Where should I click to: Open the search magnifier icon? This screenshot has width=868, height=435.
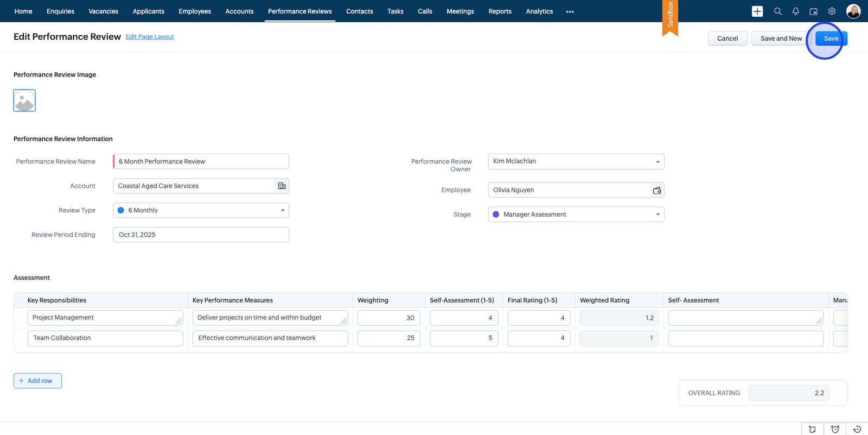click(777, 11)
